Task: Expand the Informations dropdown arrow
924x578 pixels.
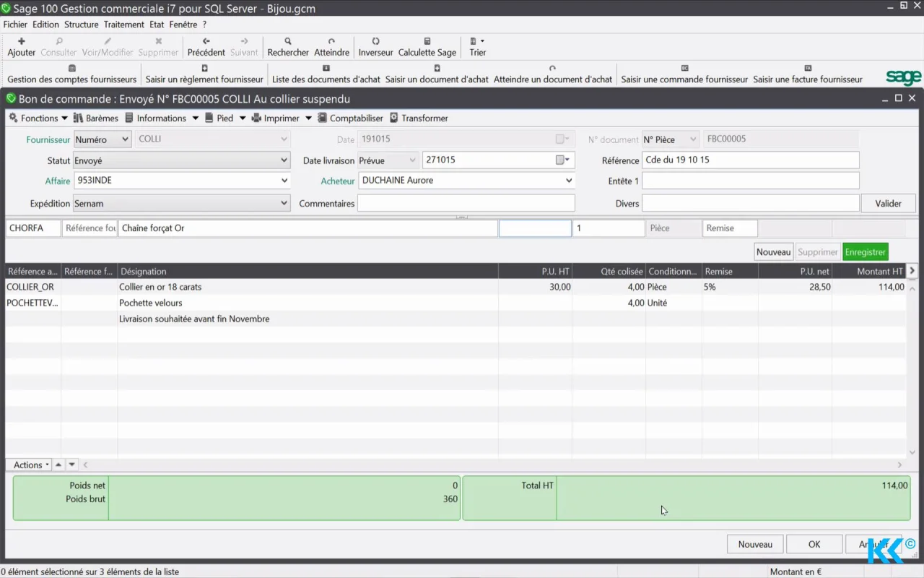Action: pos(195,118)
